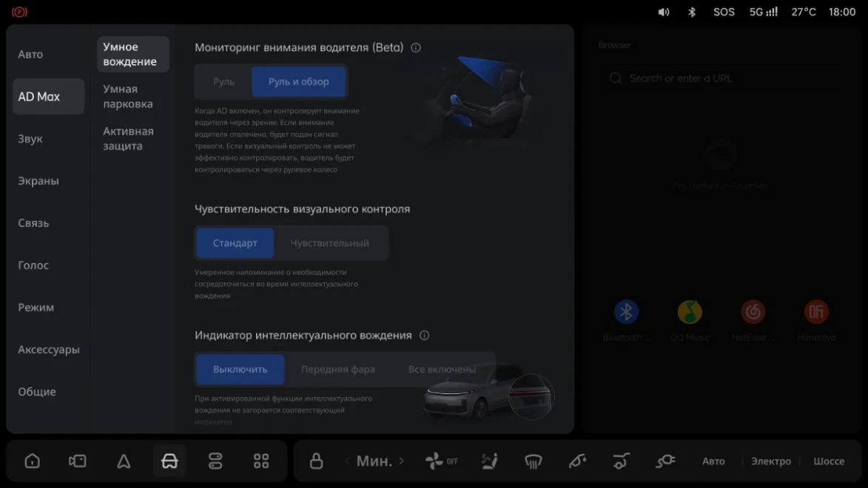
Task: Tap the SOS indicator in status bar
Action: pyautogui.click(x=724, y=12)
